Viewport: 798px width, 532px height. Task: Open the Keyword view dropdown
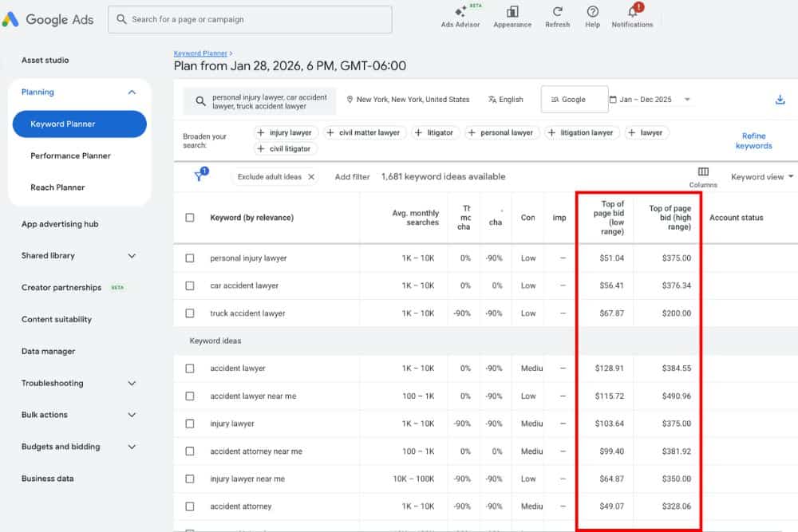tap(762, 177)
